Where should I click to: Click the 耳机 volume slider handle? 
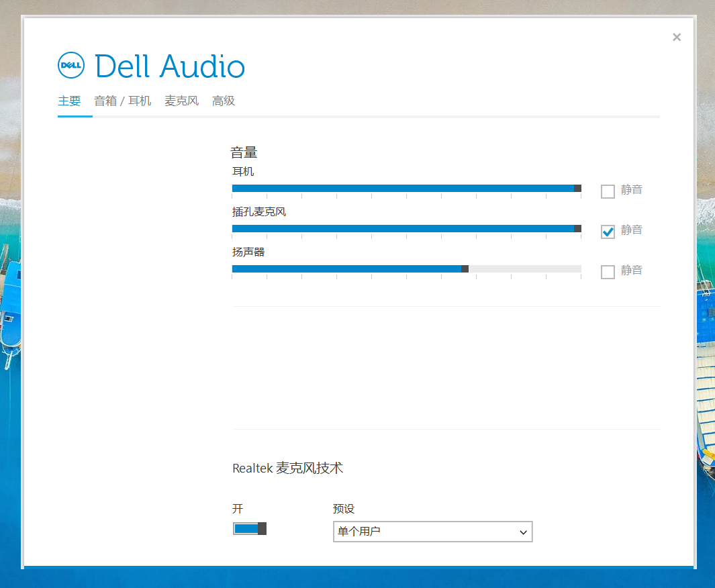pyautogui.click(x=577, y=189)
